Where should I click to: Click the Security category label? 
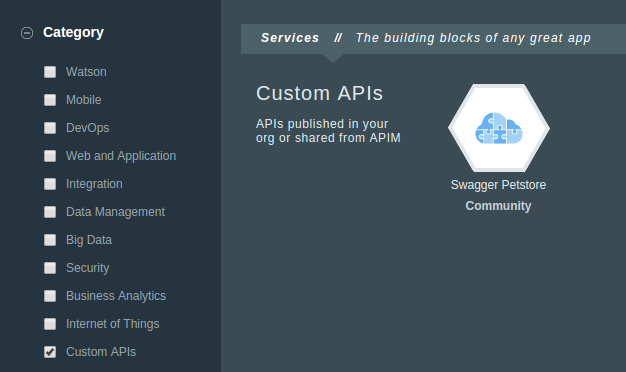point(87,268)
